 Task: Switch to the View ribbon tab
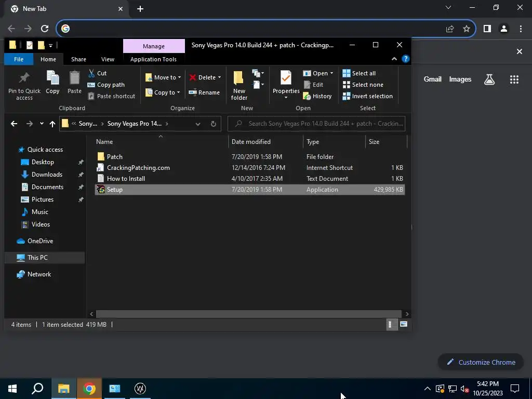coord(108,59)
